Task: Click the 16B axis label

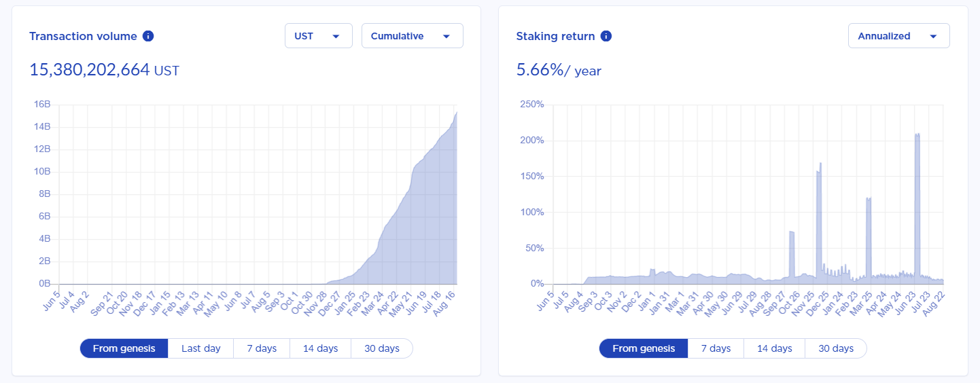Action: tap(42, 105)
